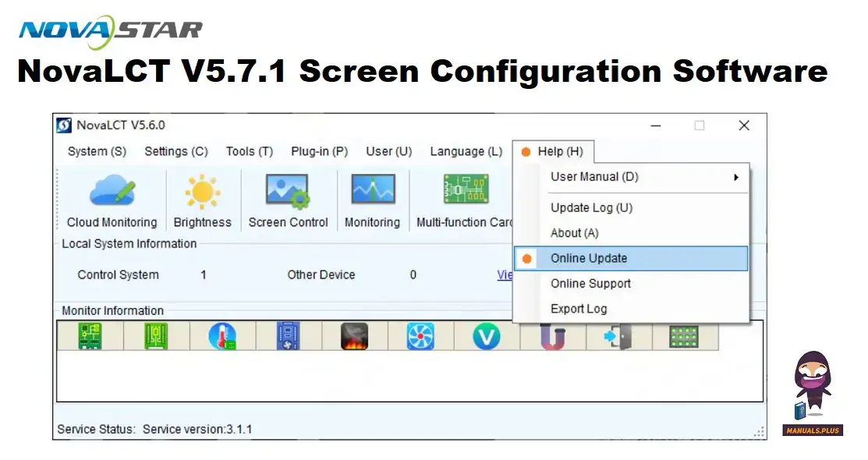Click the NovaStar logo
Screen dimensions: 868x460
pyautogui.click(x=111, y=31)
